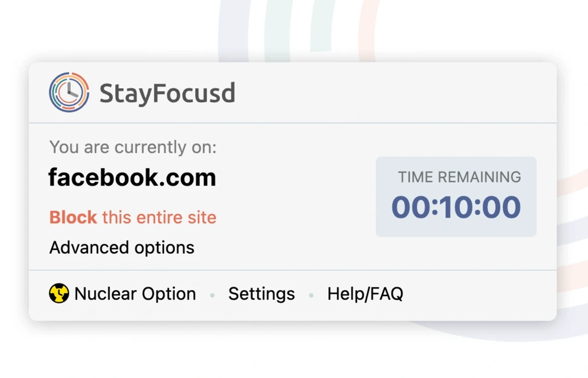Click the StayFocusd title text
The image size is (588, 378).
point(167,94)
